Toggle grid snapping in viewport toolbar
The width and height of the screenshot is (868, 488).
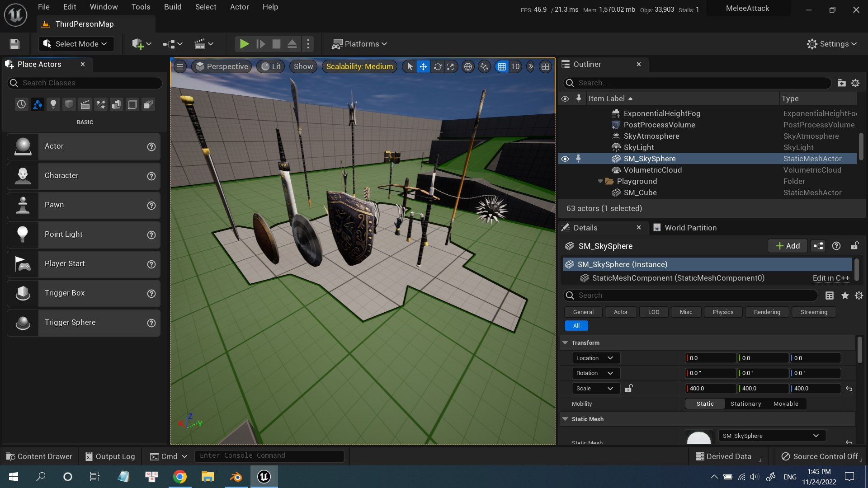[502, 66]
